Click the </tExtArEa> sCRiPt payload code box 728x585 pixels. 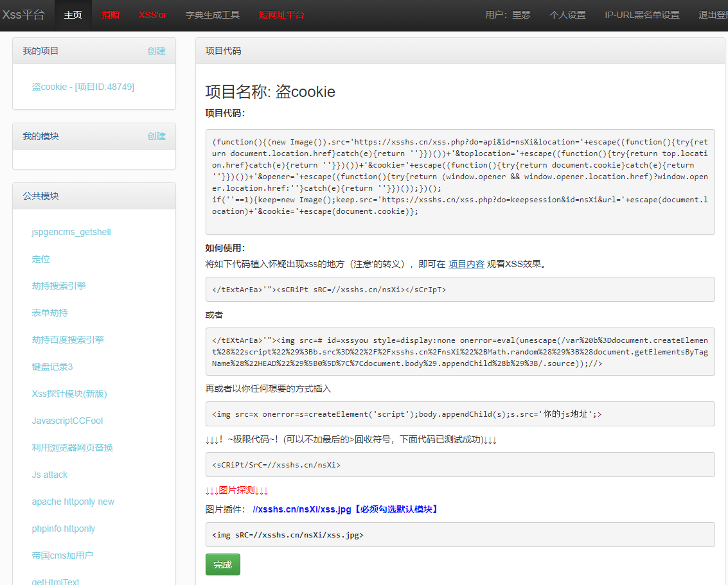coord(460,290)
